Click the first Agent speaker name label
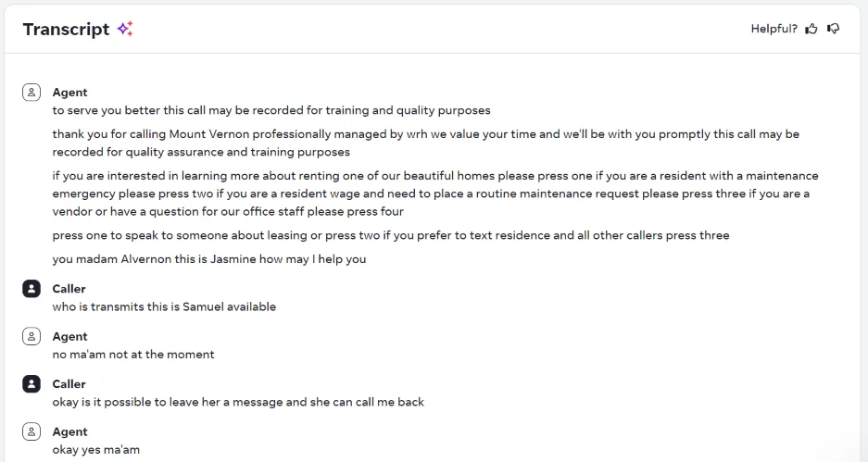The width and height of the screenshot is (868, 462). click(69, 93)
